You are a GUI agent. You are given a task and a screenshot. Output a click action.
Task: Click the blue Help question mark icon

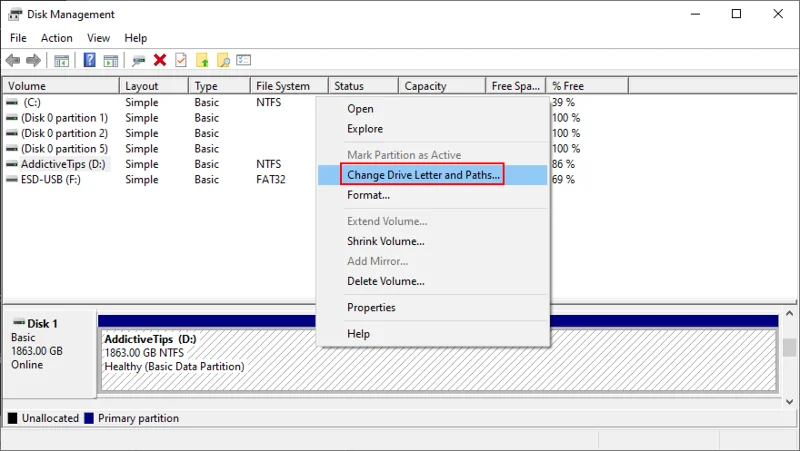89,60
